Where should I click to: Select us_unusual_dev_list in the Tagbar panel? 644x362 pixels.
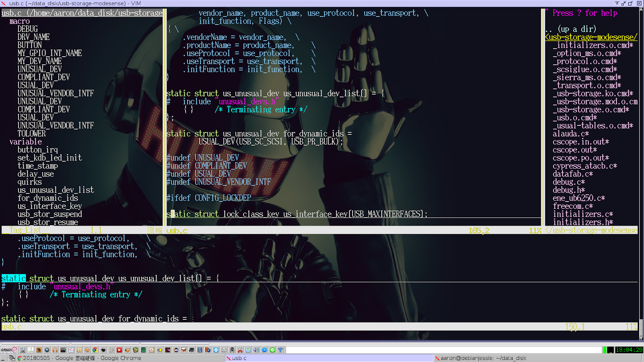56,190
